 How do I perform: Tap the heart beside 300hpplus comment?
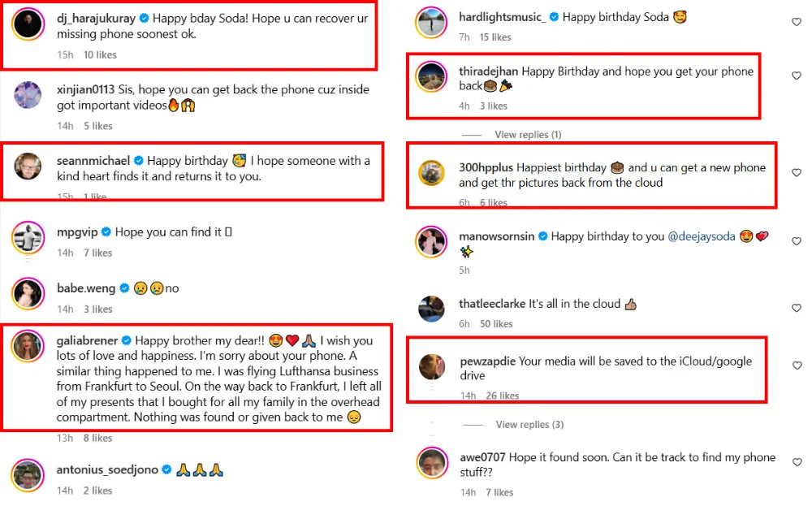pos(796,172)
